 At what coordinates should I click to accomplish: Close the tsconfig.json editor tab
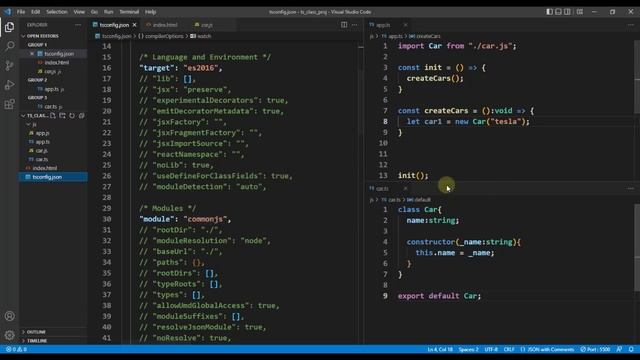coord(134,25)
